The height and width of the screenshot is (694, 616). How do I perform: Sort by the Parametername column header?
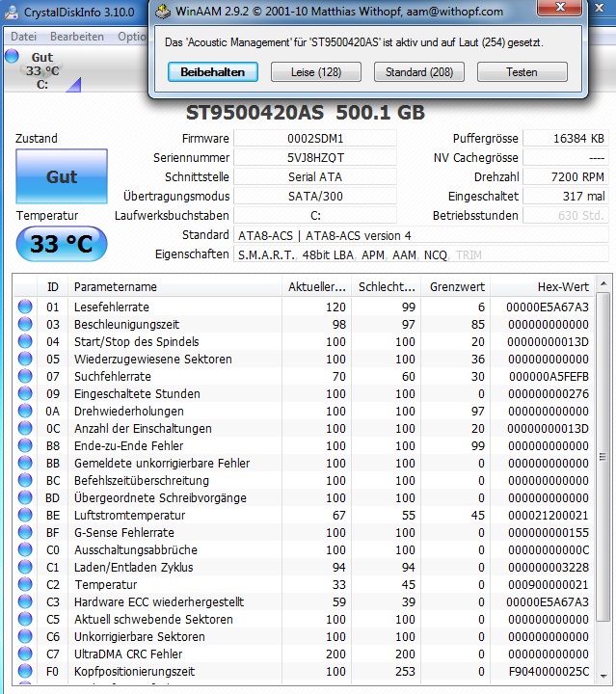pyautogui.click(x=174, y=287)
